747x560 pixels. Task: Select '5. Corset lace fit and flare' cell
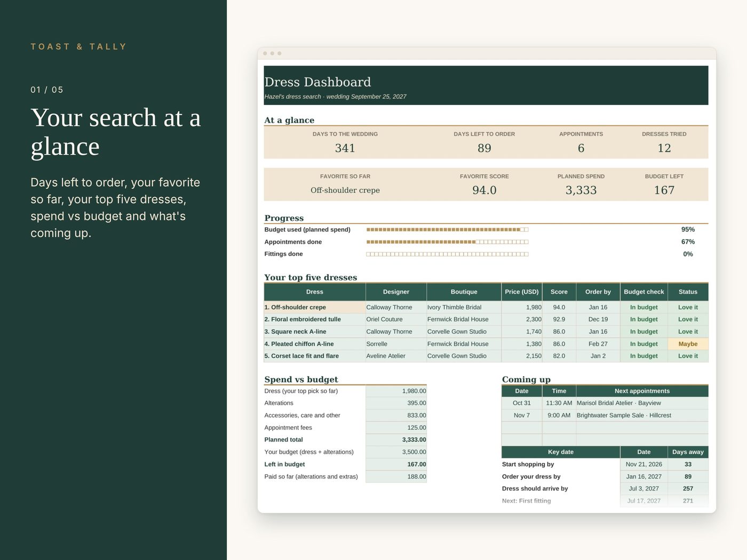315,356
